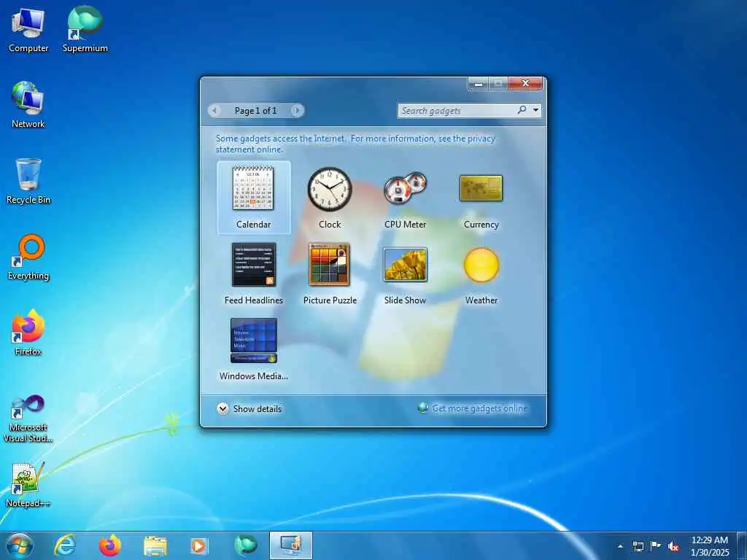747x560 pixels.
Task: Click the Everything desktop shortcut
Action: (x=28, y=257)
